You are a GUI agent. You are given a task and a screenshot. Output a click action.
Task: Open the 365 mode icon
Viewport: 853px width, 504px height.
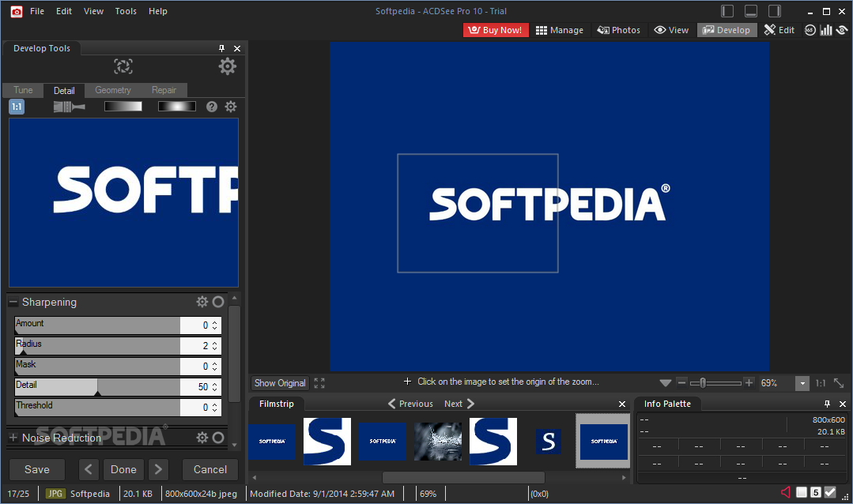tap(810, 30)
